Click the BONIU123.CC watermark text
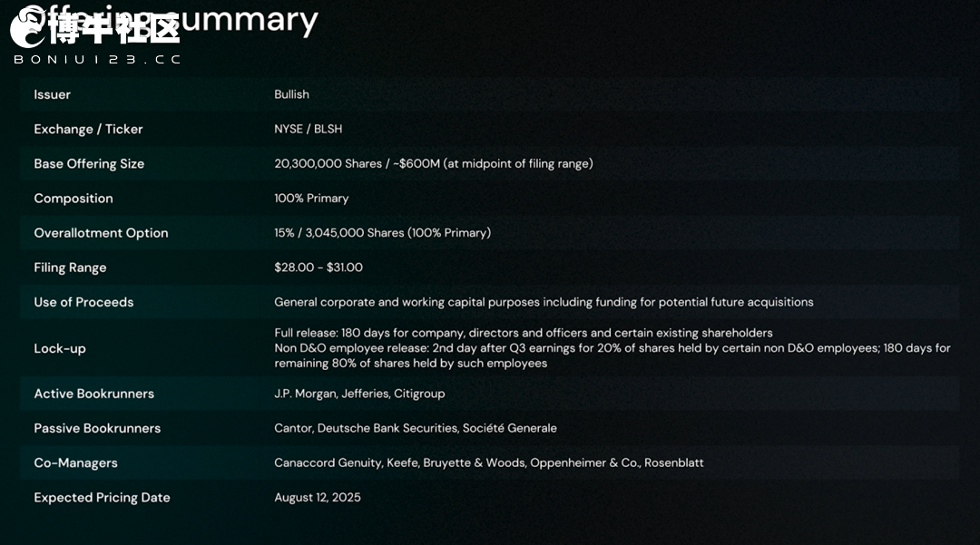 97,59
